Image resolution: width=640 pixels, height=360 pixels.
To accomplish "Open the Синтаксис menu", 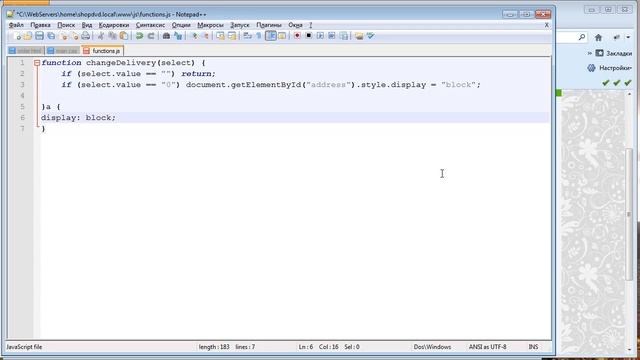I will click(150, 25).
